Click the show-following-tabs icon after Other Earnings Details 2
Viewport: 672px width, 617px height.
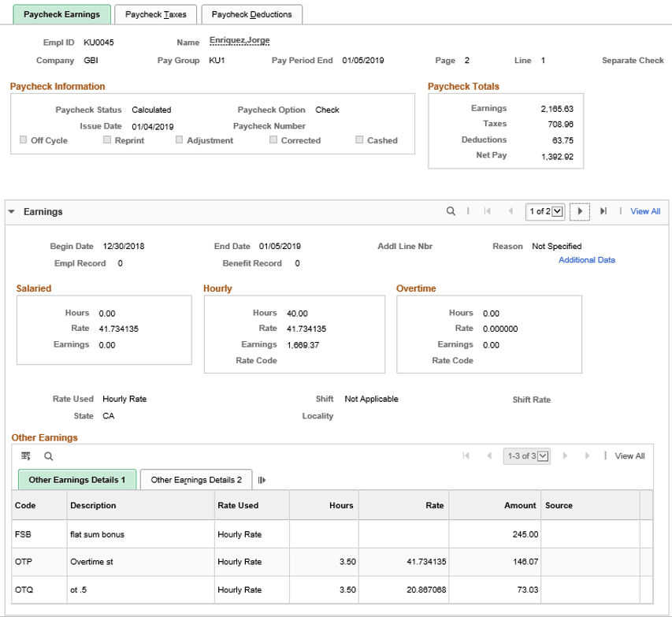(264, 479)
